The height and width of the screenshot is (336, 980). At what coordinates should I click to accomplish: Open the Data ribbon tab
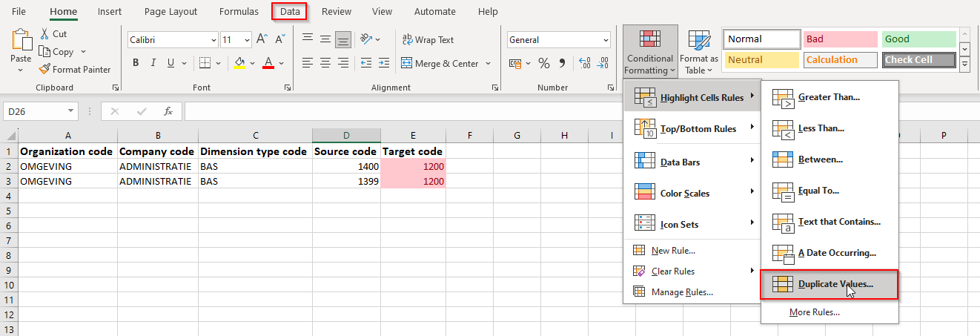[290, 11]
